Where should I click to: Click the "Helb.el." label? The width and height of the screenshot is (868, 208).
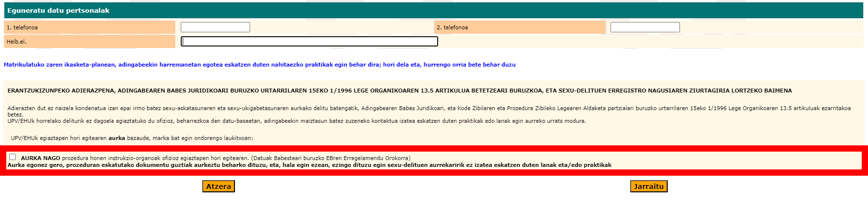(16, 42)
